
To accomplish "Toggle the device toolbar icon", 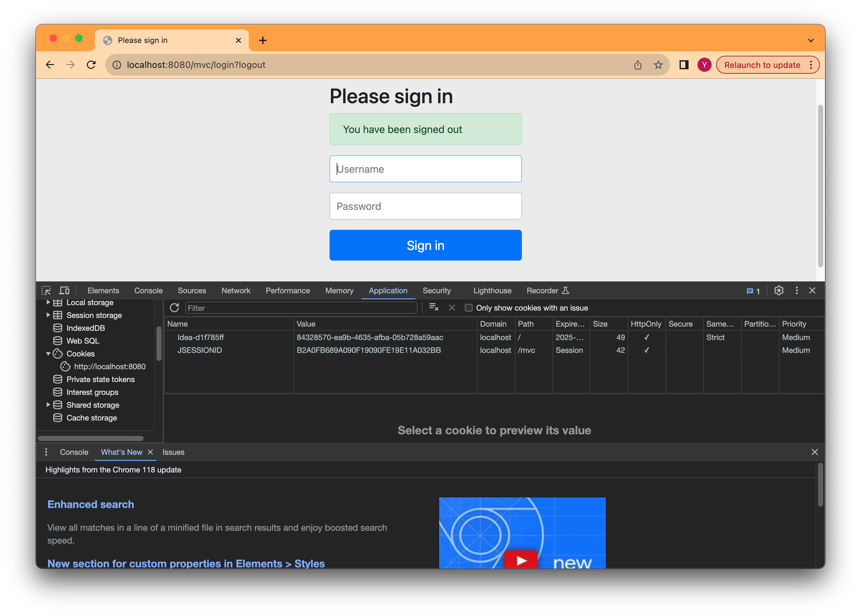I will coord(64,291).
